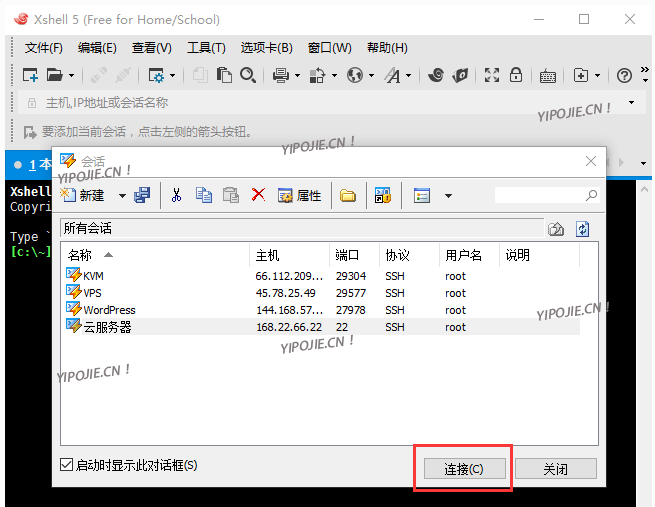Click the 连接(C) connect button
The width and height of the screenshot is (655, 507).
464,469
